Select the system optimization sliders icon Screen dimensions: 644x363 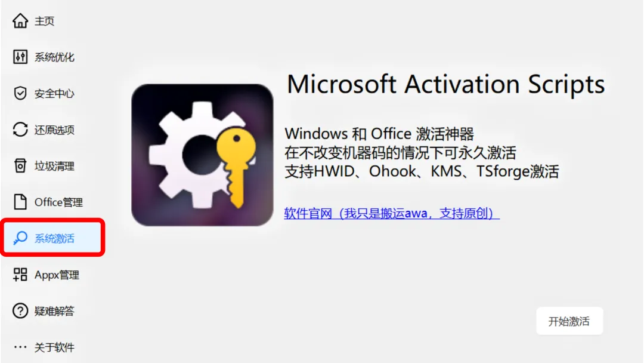click(20, 57)
